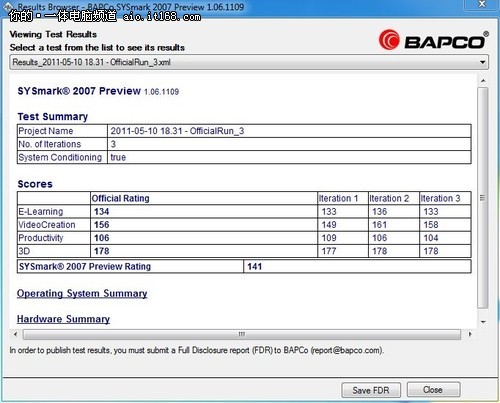
Task: Click the Iteration 3 column header
Action: click(440, 198)
